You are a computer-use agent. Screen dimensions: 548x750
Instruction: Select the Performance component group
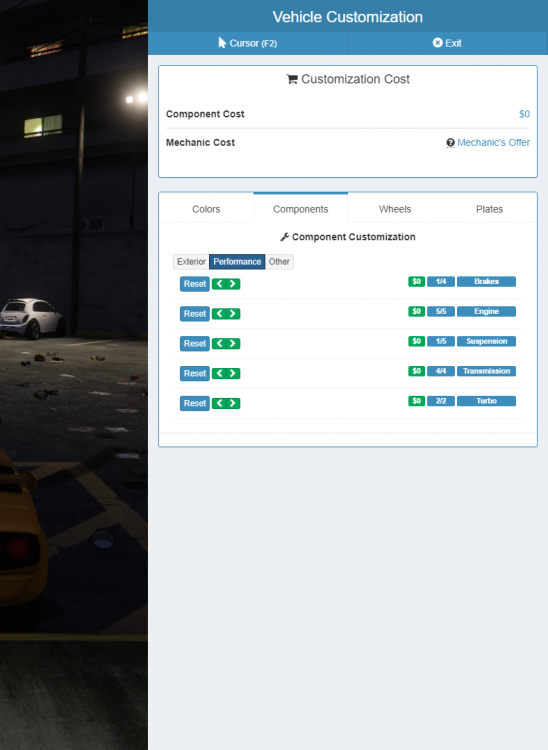(237, 262)
